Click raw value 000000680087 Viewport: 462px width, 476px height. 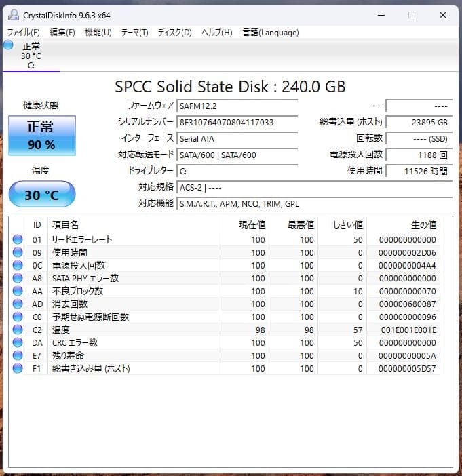coord(407,304)
